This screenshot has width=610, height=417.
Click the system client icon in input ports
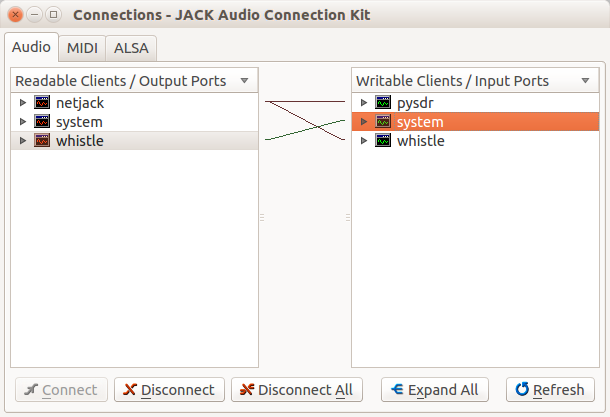pyautogui.click(x=383, y=121)
